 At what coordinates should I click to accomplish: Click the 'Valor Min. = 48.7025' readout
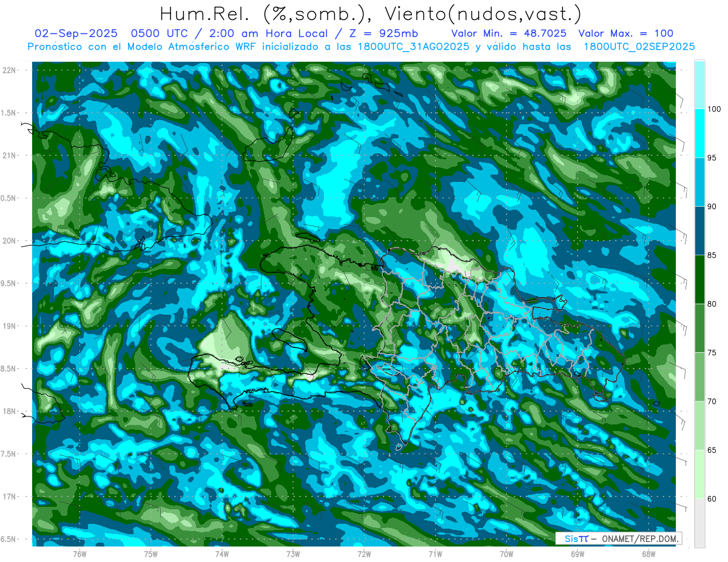click(x=509, y=33)
